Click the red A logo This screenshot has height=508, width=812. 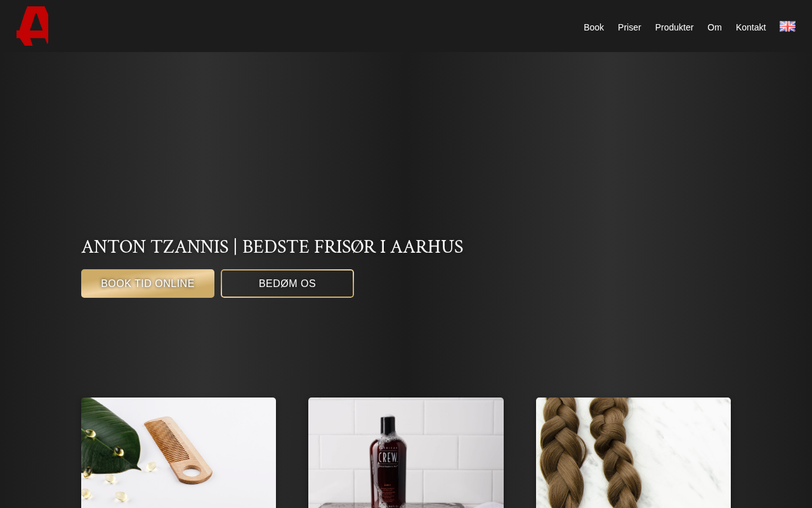point(32,26)
